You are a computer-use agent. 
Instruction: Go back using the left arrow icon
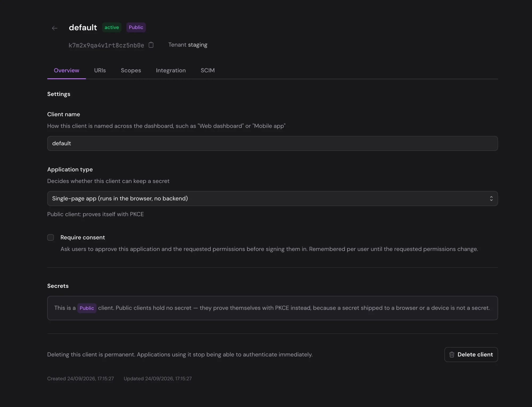click(55, 28)
